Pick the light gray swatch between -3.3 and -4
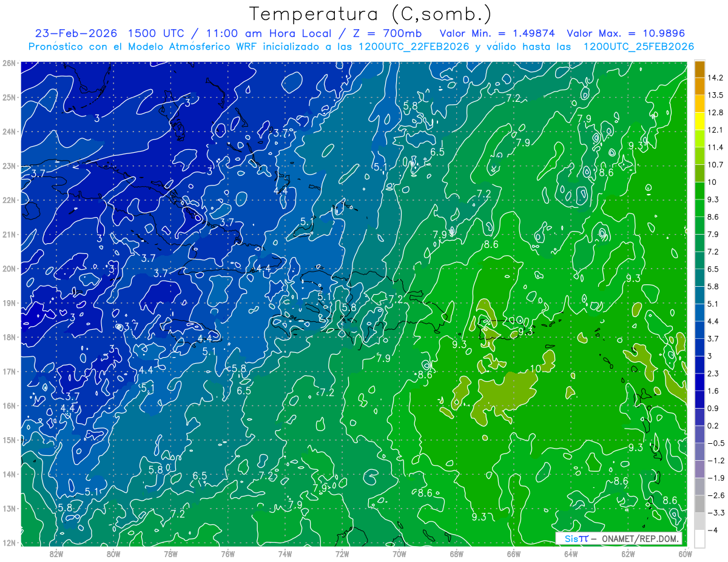This screenshot has width=728, height=562. point(699,521)
